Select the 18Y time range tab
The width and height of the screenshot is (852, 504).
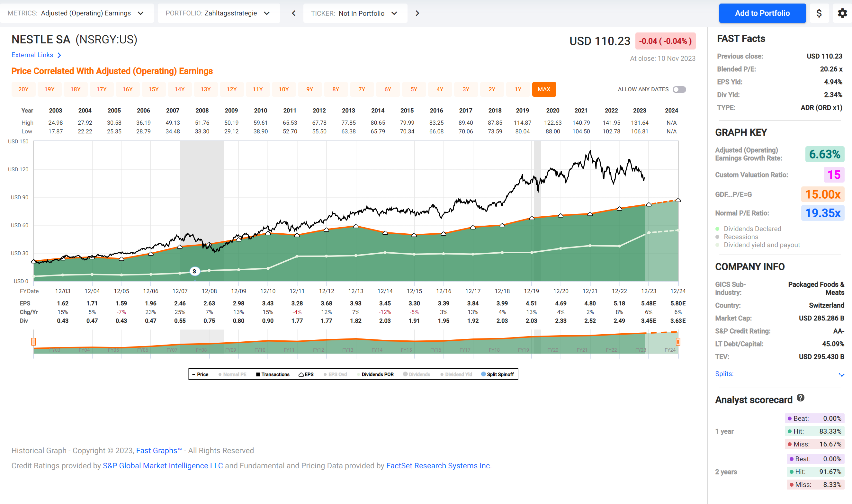(x=76, y=89)
